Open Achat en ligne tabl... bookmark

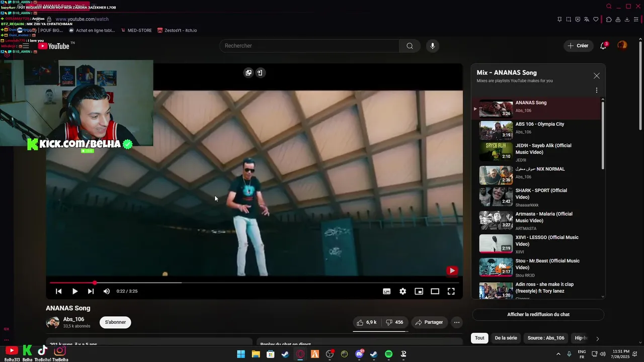[92, 30]
